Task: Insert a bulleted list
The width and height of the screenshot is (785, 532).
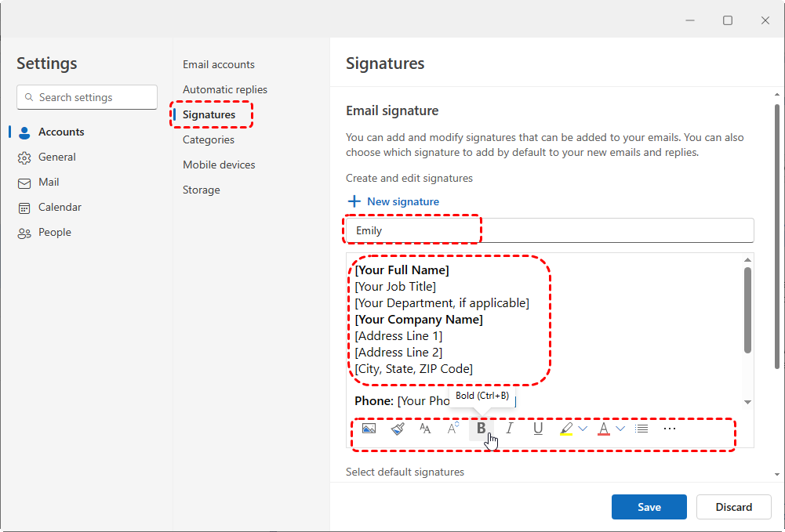Action: [x=641, y=429]
